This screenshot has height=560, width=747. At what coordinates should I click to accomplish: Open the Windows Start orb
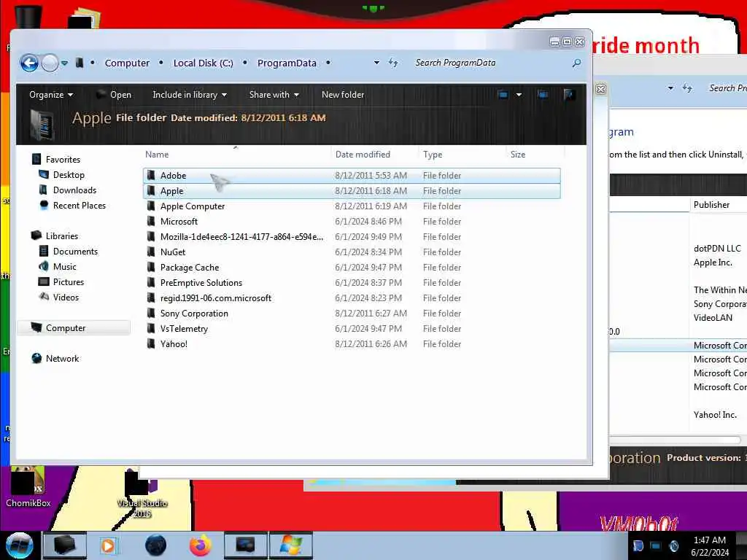pos(20,545)
